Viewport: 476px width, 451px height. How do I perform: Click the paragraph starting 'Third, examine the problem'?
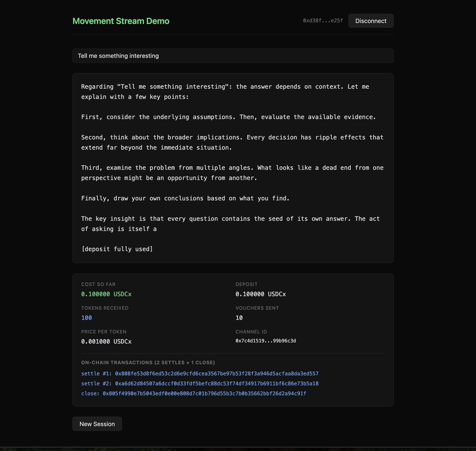click(x=232, y=173)
